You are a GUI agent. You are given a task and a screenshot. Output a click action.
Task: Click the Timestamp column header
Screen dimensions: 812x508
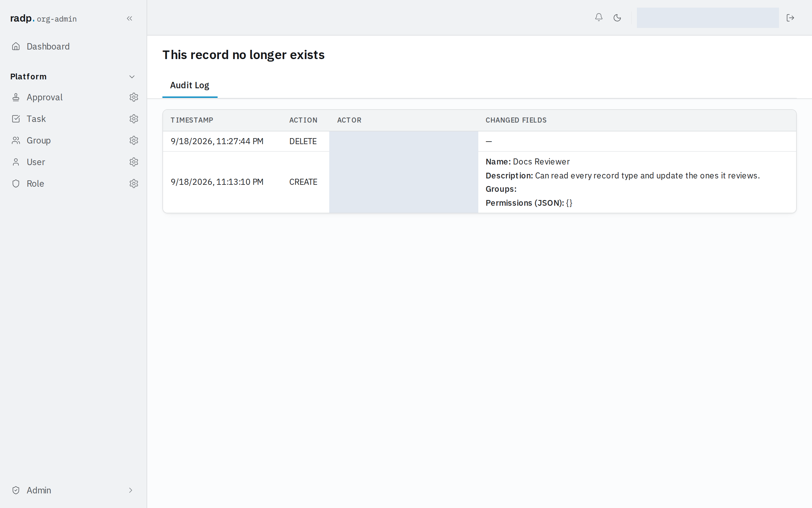pos(192,120)
